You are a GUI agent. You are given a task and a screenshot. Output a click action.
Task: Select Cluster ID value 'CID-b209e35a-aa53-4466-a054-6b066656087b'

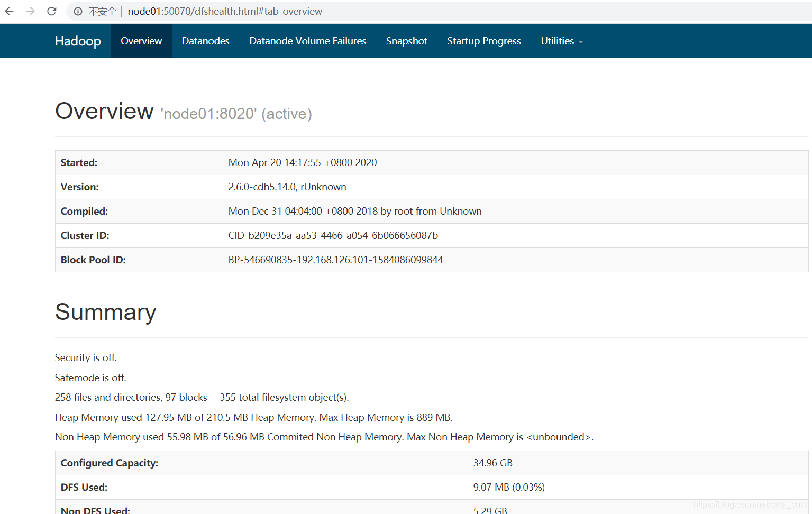(x=333, y=236)
